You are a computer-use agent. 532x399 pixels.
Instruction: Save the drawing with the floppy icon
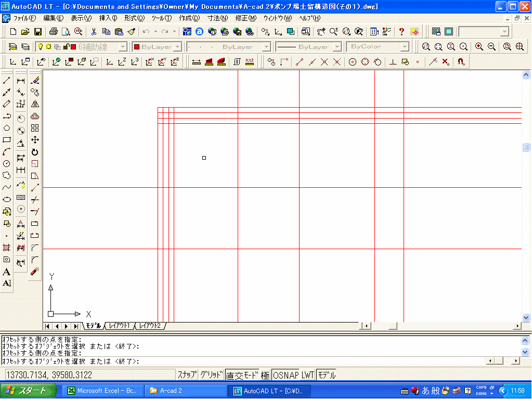(x=37, y=32)
